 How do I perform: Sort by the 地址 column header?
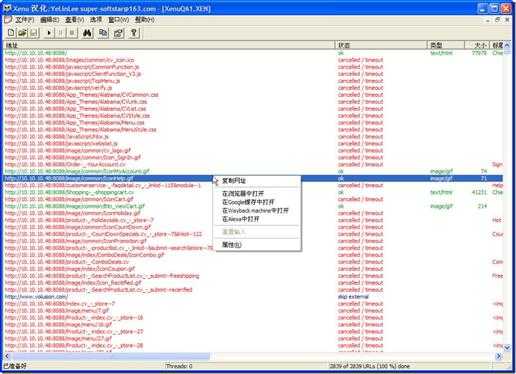(x=169, y=45)
